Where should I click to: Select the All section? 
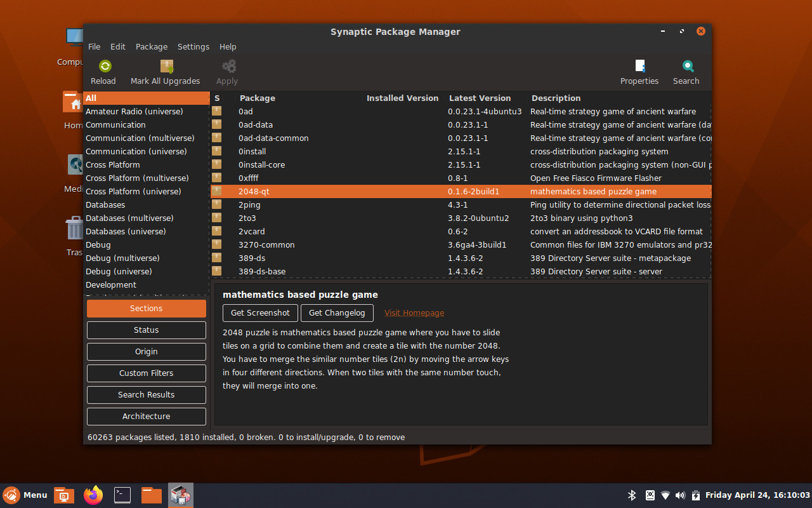click(x=147, y=98)
